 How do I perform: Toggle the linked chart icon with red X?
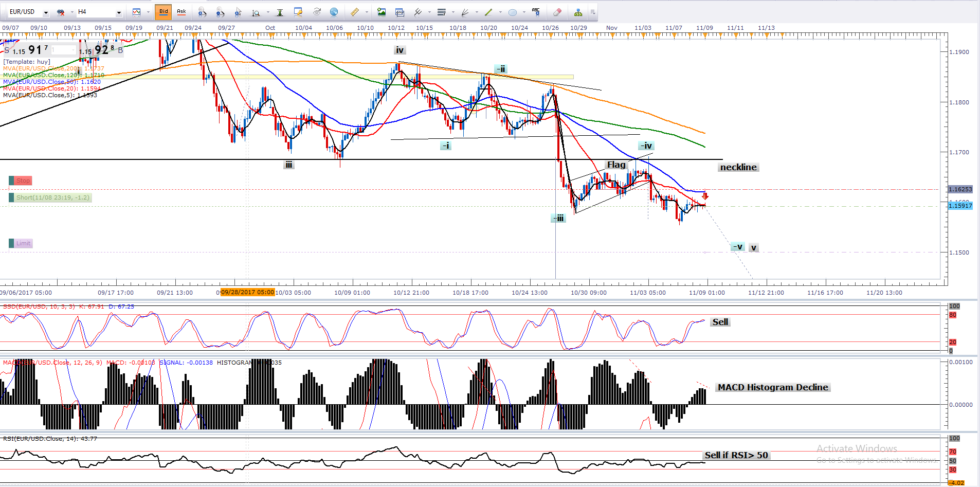click(61, 12)
